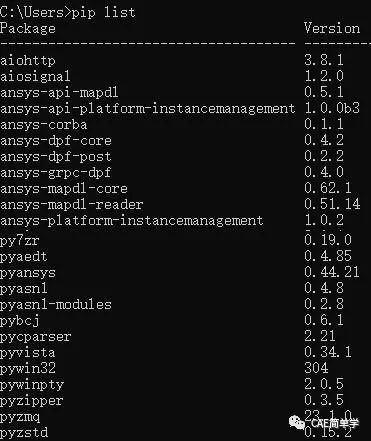
Task: Click the ansys-mapdl-core entry
Action: (x=64, y=189)
